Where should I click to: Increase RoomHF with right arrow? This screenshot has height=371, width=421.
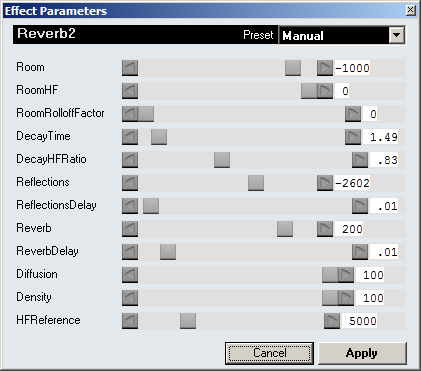click(325, 91)
